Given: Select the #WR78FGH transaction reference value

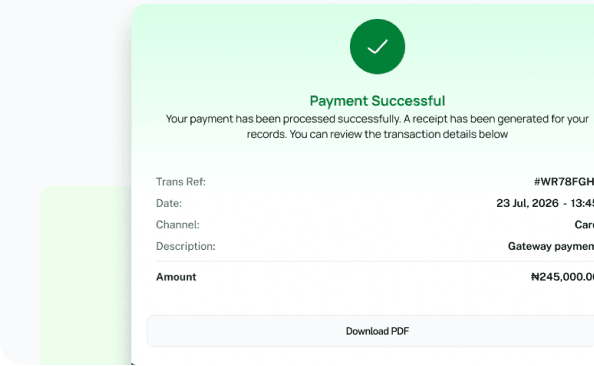Looking at the screenshot, I should 564,182.
